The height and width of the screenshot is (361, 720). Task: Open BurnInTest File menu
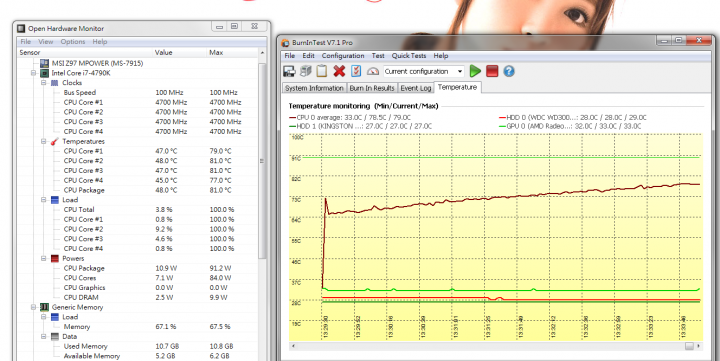290,56
